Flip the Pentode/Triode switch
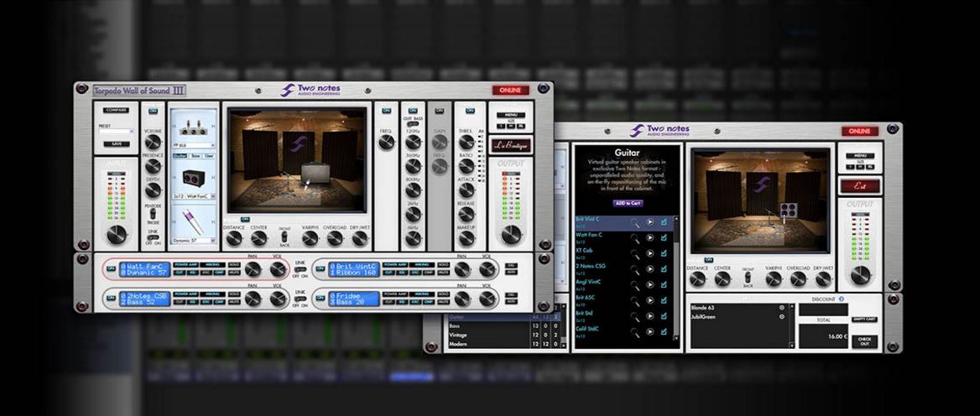This screenshot has width=980, height=416. coord(153,216)
